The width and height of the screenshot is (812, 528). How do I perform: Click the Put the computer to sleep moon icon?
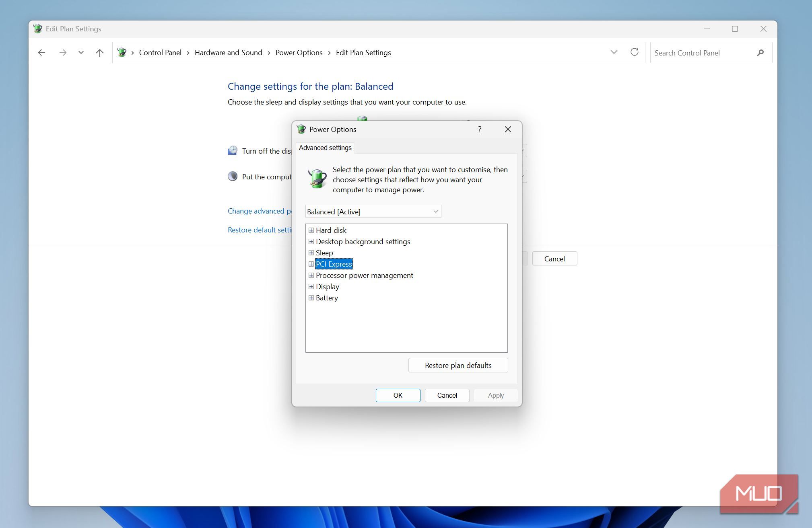point(233,176)
